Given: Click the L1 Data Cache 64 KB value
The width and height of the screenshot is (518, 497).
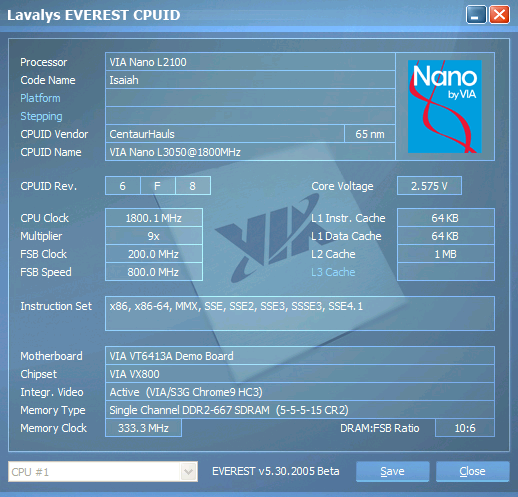Looking at the screenshot, I should pos(446,236).
